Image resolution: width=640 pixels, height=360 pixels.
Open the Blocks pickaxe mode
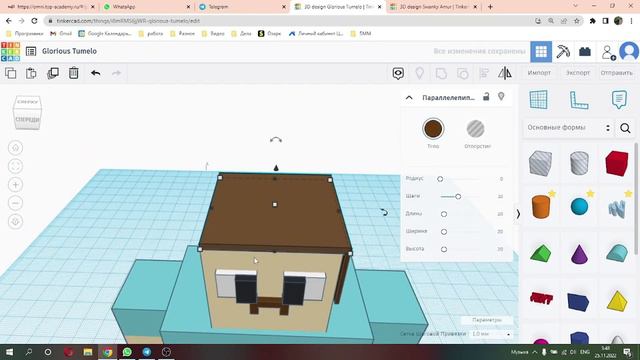pos(563,51)
